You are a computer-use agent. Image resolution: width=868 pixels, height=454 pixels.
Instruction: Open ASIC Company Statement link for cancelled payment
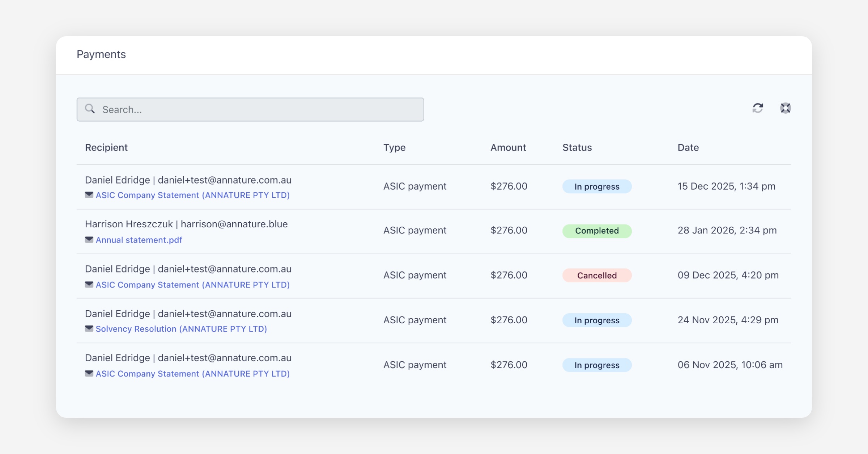[192, 285]
